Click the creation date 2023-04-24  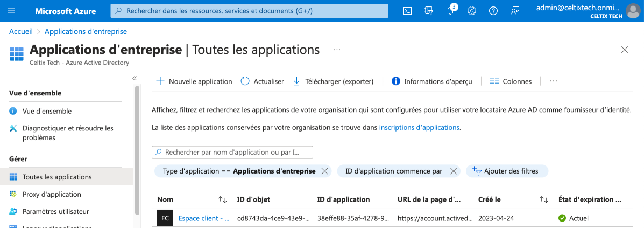tap(497, 218)
